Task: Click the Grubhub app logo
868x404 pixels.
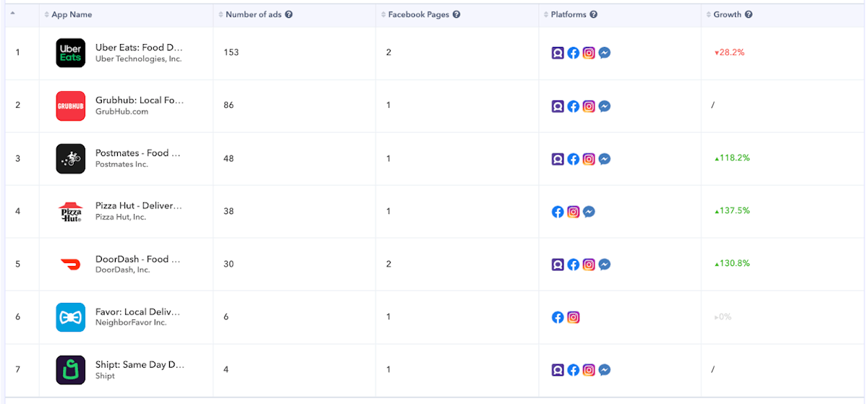Action: tap(70, 106)
